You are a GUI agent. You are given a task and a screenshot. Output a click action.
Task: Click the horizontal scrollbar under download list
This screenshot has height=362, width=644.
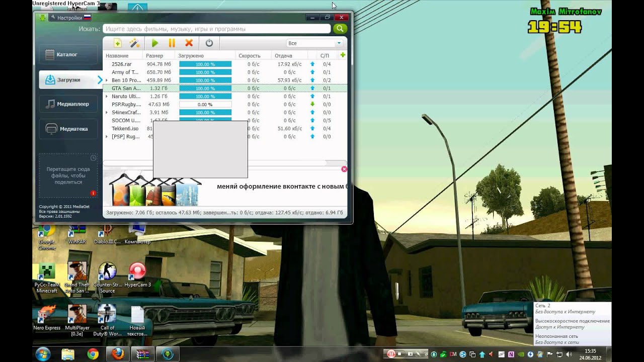(214, 163)
